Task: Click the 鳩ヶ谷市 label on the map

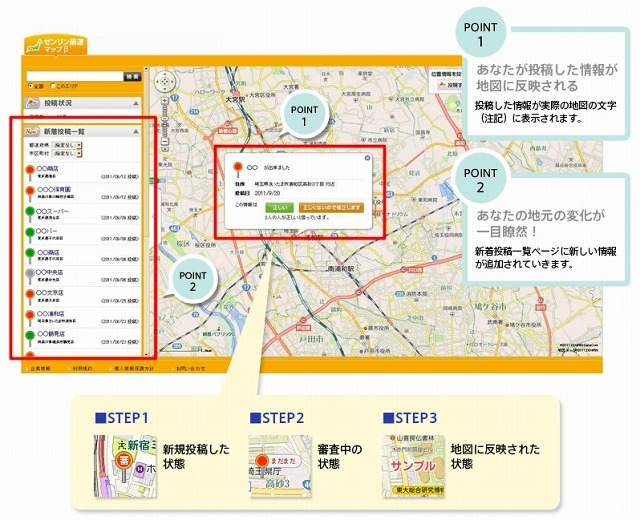Action: [491, 307]
